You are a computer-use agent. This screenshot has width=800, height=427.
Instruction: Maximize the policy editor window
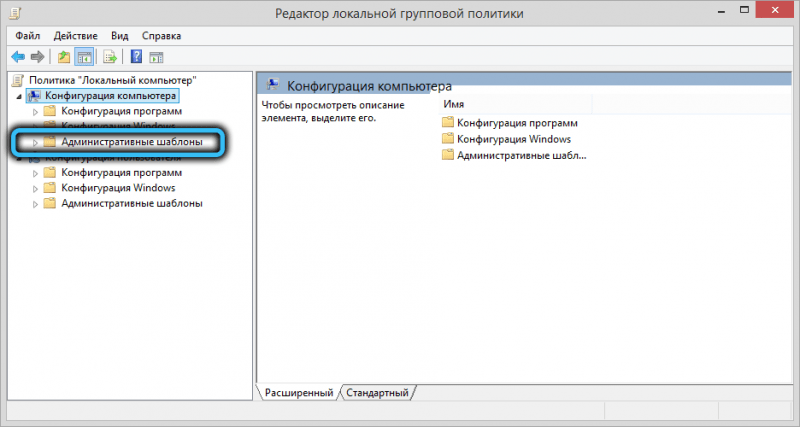point(744,10)
